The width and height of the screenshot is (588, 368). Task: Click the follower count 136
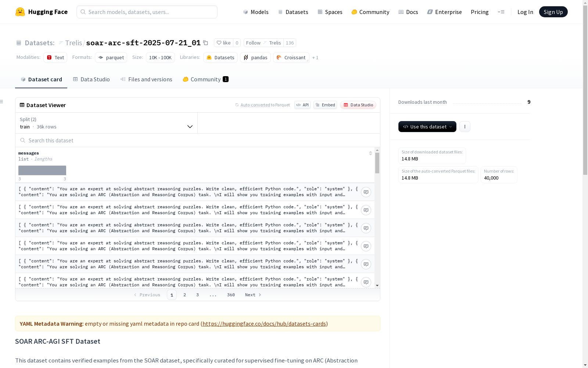(x=290, y=43)
